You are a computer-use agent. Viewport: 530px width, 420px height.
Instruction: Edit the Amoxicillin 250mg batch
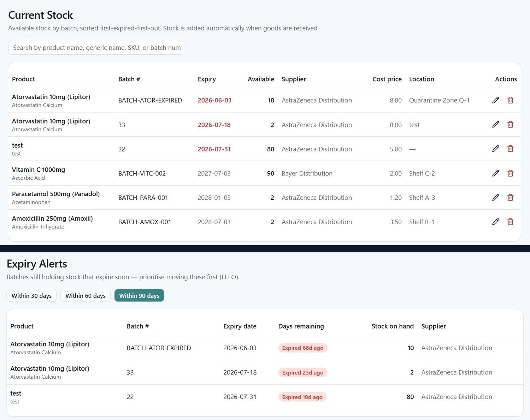(x=496, y=222)
